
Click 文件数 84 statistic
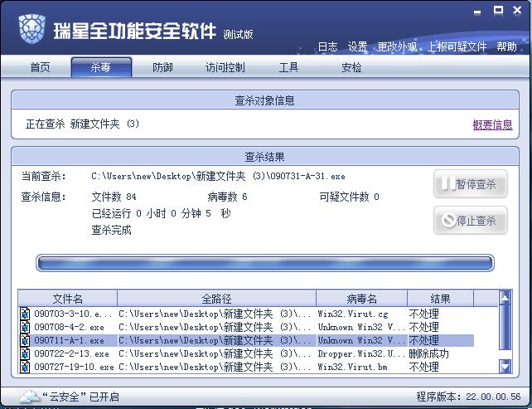click(114, 197)
